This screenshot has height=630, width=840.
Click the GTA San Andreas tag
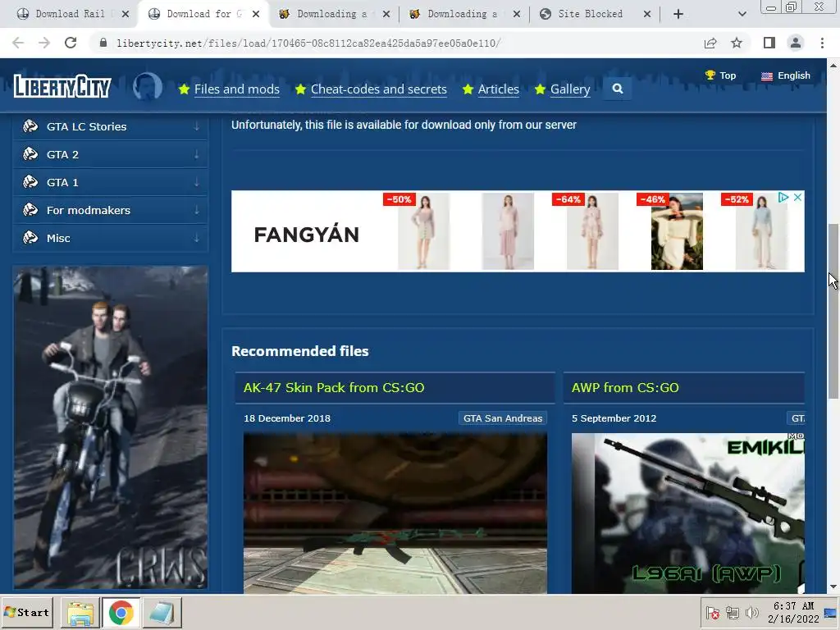(x=503, y=418)
